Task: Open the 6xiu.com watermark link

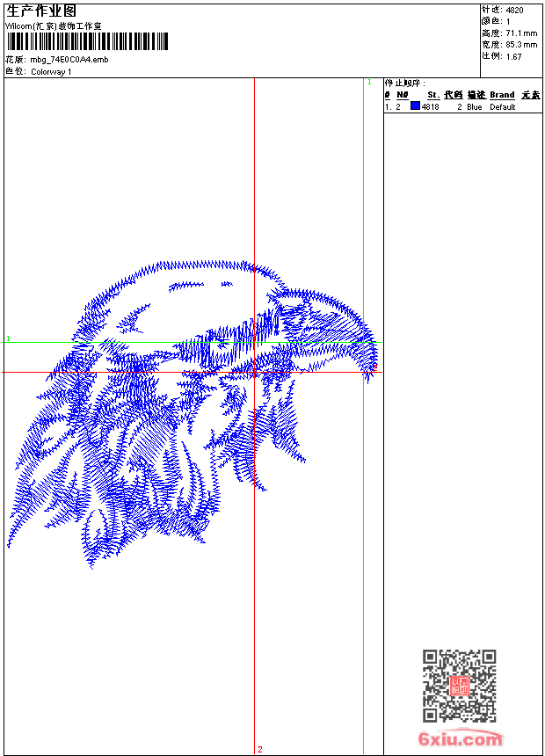Action: (461, 739)
